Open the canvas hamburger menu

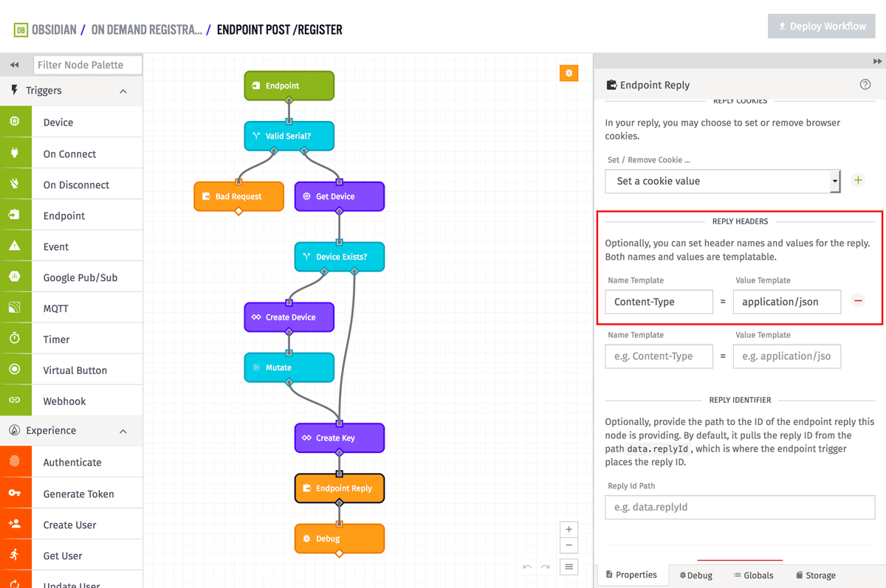(x=569, y=567)
